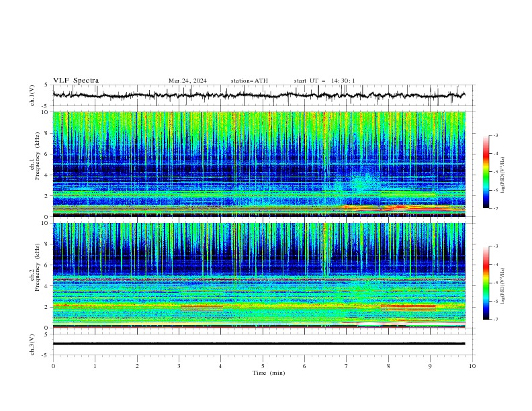
Task: Click the '-3' label on upper colorbar
Action: [x=496, y=135]
